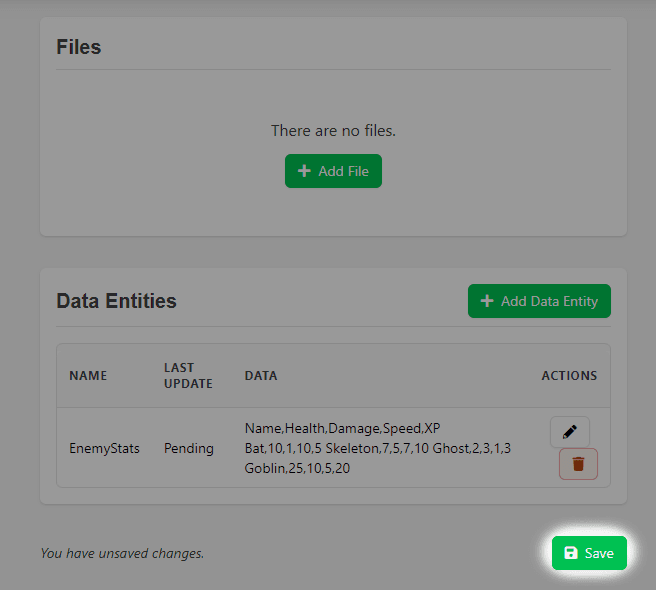Click the Pending status cell
Image resolution: width=656 pixels, height=590 pixels.
tap(189, 448)
